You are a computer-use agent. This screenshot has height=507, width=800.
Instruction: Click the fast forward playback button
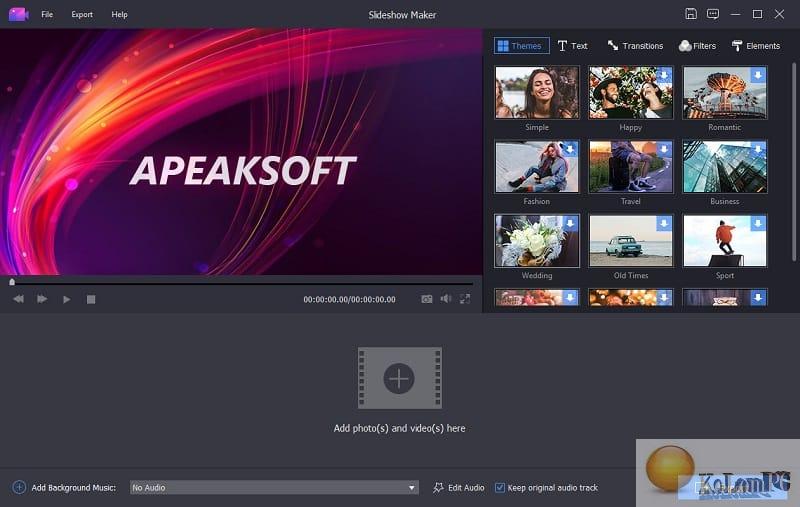[42, 299]
